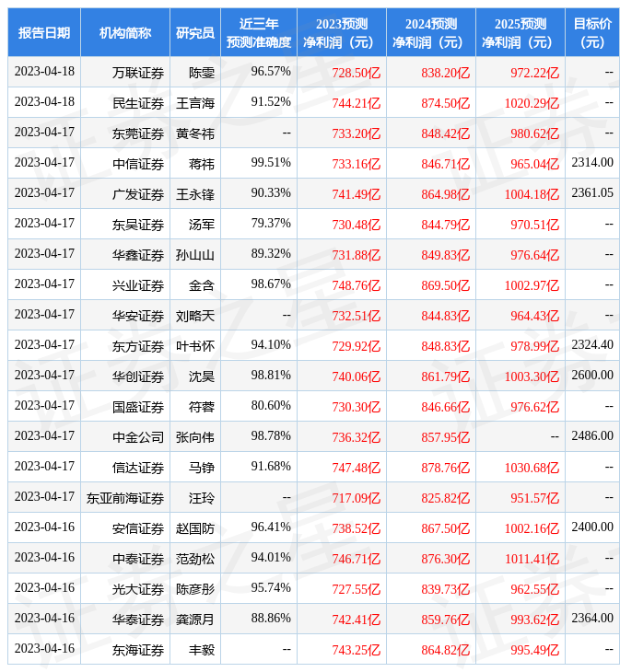
Task: Click the 717.09亿 2023 profit value
Action: click(357, 498)
